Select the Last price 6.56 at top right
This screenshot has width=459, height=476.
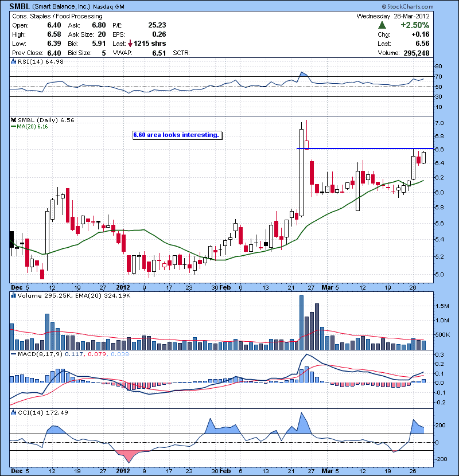[x=422, y=44]
